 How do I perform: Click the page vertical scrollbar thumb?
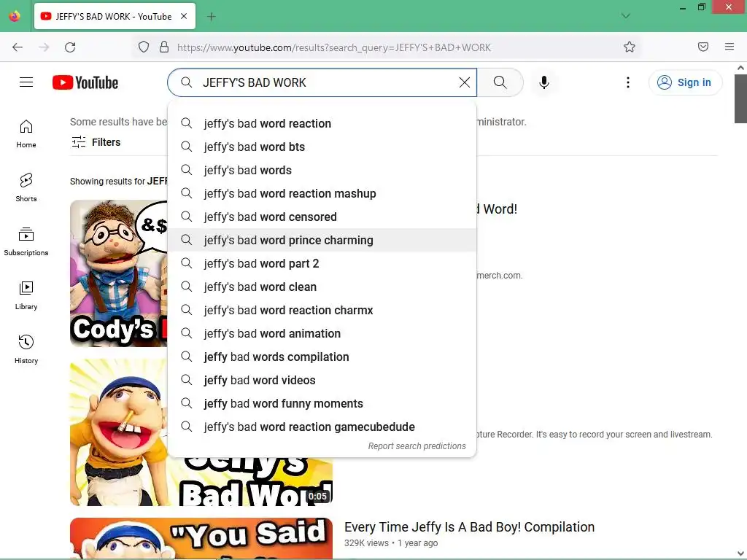click(x=740, y=98)
